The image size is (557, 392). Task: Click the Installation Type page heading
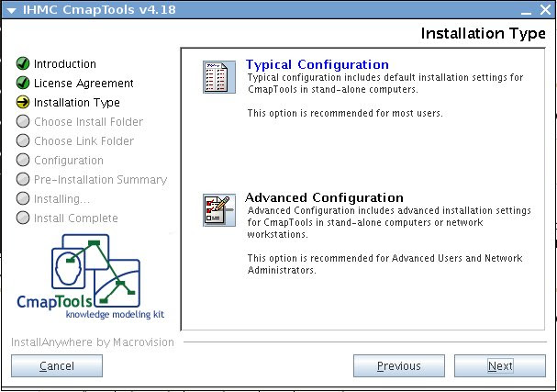(x=483, y=34)
